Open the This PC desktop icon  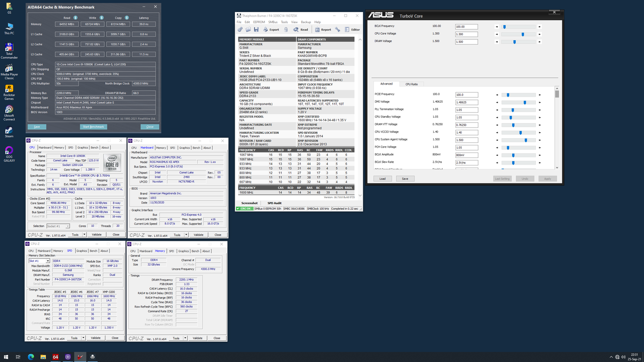(9, 28)
